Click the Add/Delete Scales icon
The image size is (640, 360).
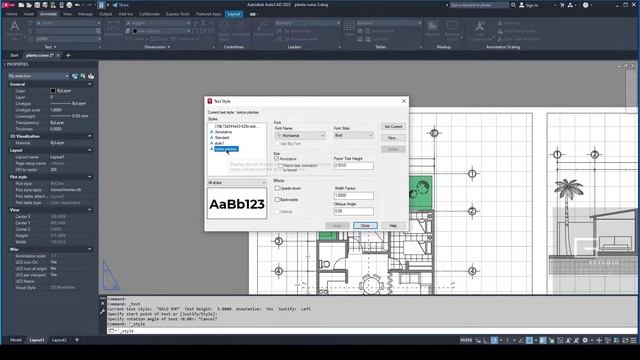500,31
